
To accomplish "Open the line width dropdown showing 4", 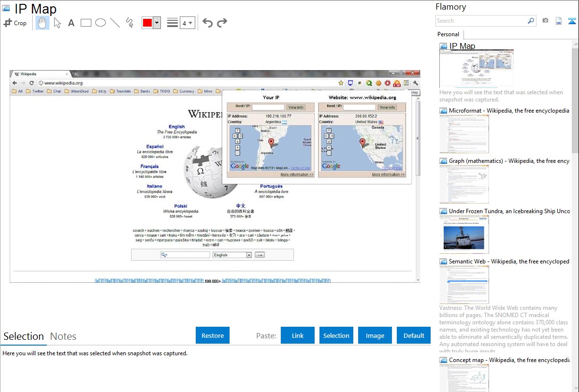I will point(187,23).
